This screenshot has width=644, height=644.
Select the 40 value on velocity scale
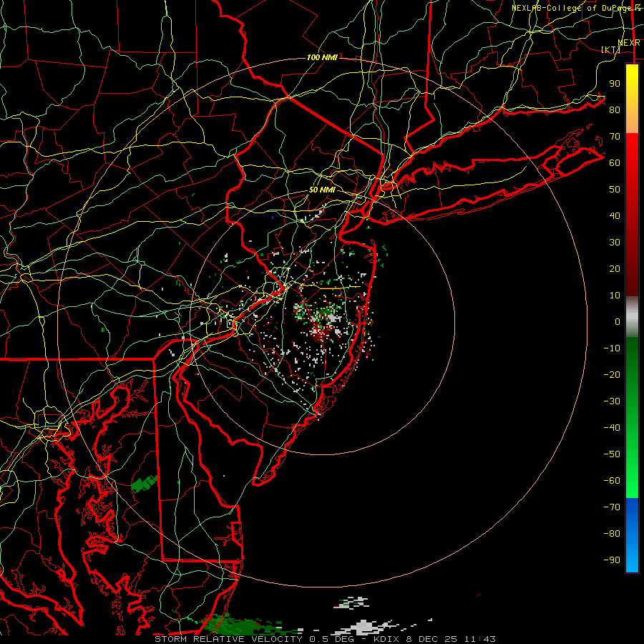(615, 215)
